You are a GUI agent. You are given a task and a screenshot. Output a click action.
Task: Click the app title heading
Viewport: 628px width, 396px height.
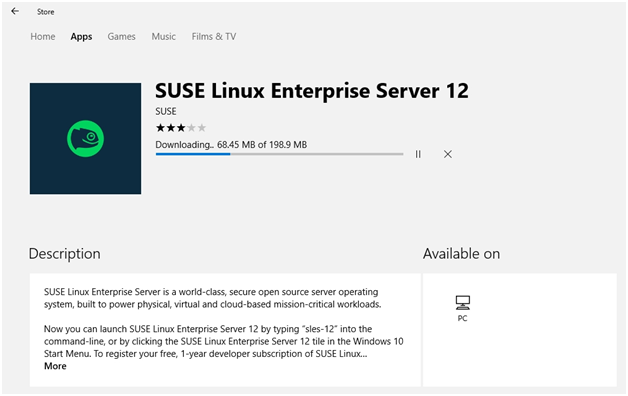(312, 90)
